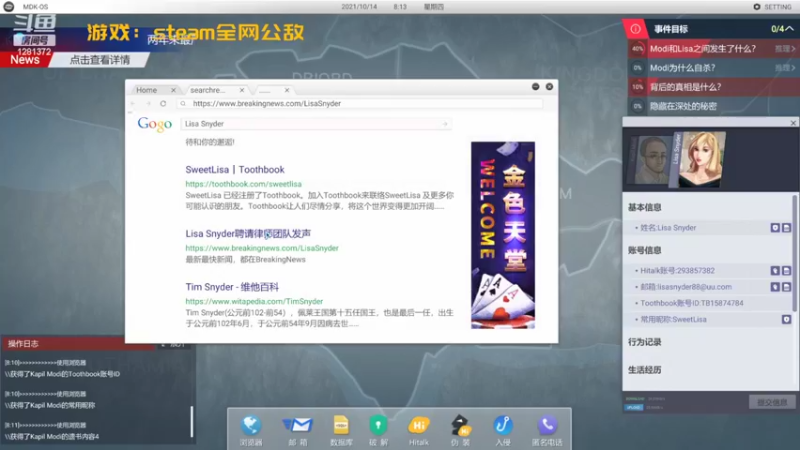
Task: Click the note icon on Hitalk账号 row
Action: (x=786, y=271)
